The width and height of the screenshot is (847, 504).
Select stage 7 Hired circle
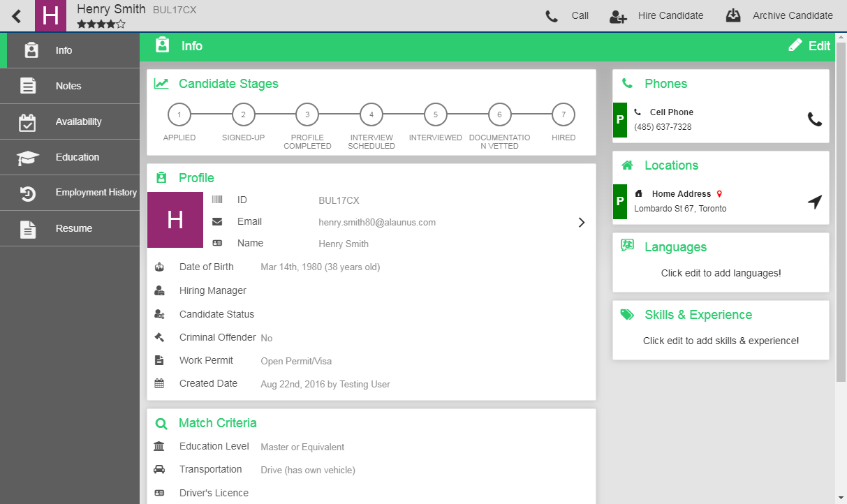[x=564, y=114]
